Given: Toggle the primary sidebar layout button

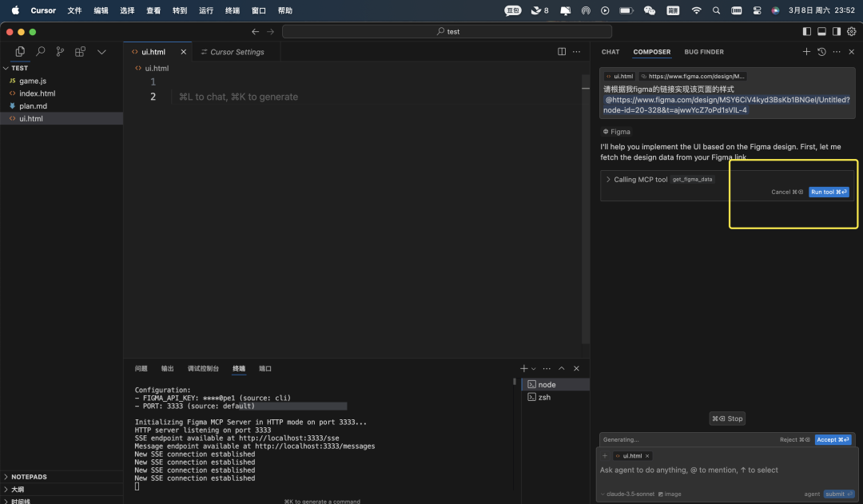Looking at the screenshot, I should [x=806, y=32].
